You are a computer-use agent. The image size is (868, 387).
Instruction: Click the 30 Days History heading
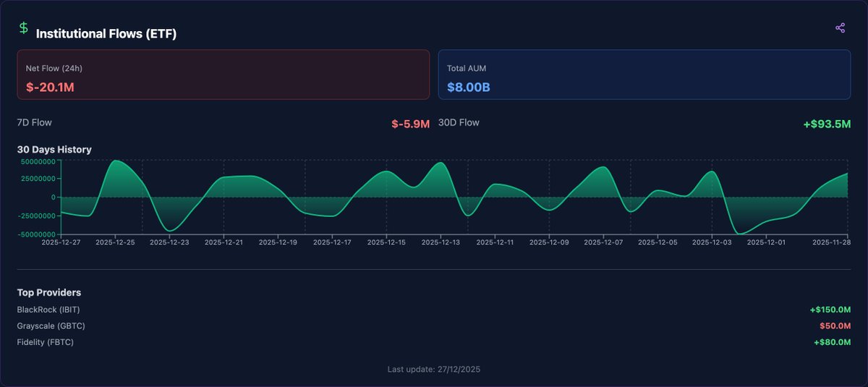coord(54,150)
